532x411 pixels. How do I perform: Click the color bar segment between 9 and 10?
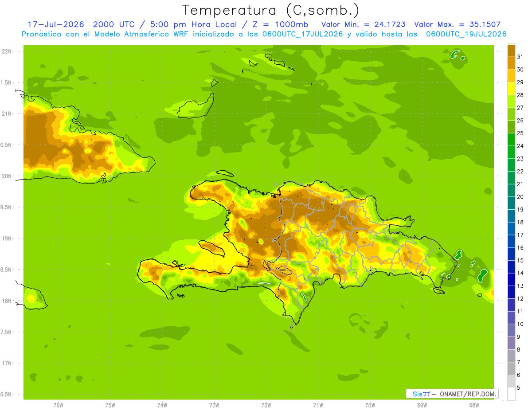(x=511, y=330)
